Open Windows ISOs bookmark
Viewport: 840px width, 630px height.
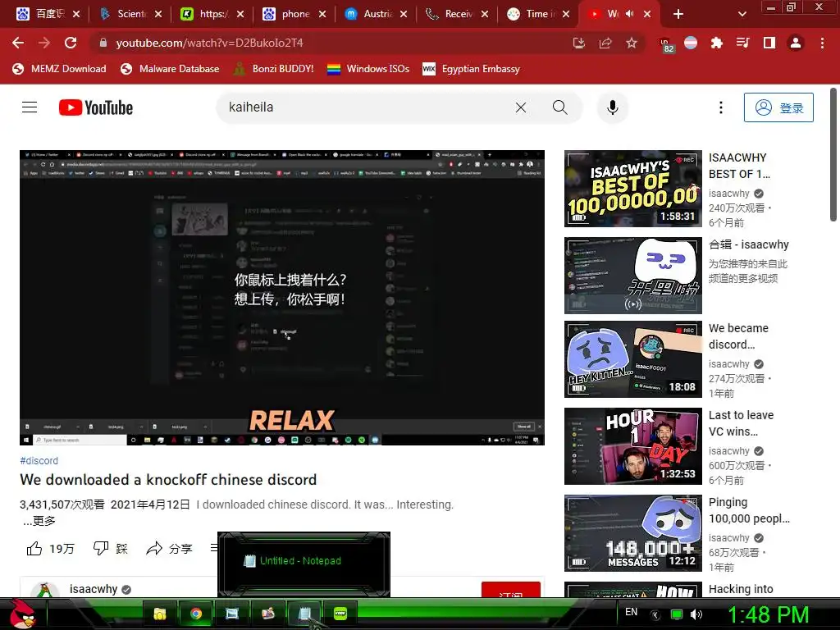368,69
